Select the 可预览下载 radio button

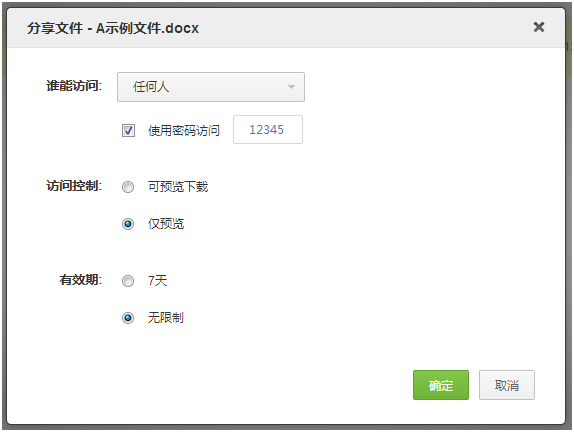pos(128,187)
